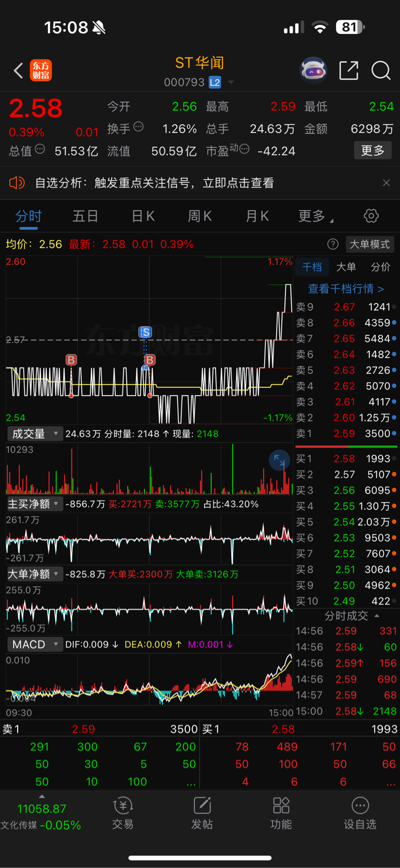This screenshot has height=868, width=400.
Task: Tap the L2 level badge
Action: click(215, 82)
